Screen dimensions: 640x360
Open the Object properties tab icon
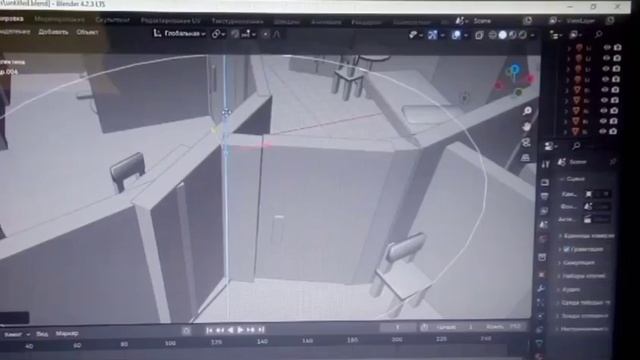[x=542, y=275]
